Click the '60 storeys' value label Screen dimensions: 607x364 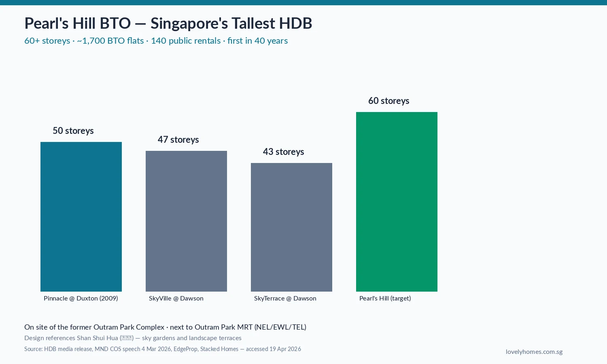388,101
